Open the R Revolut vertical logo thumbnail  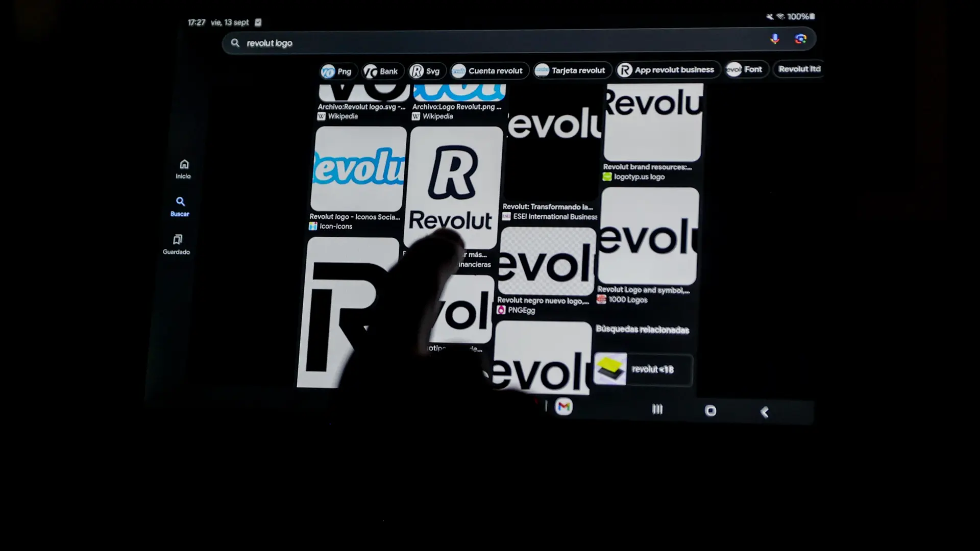454,187
